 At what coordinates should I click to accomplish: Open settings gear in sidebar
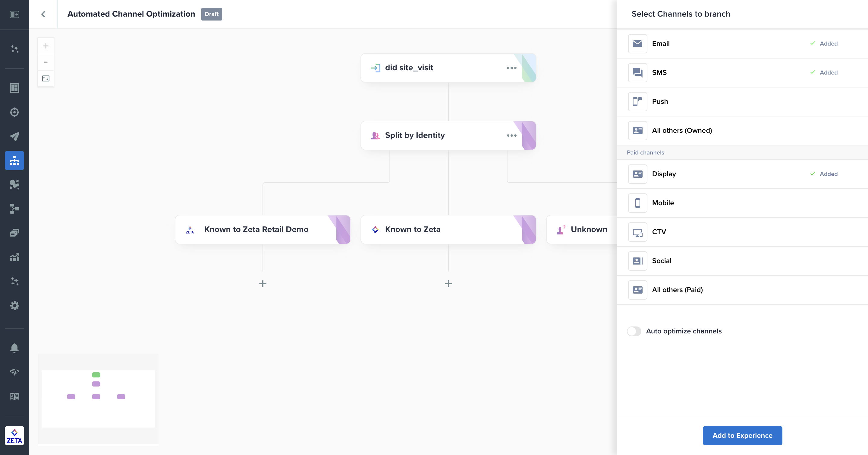[x=14, y=306]
